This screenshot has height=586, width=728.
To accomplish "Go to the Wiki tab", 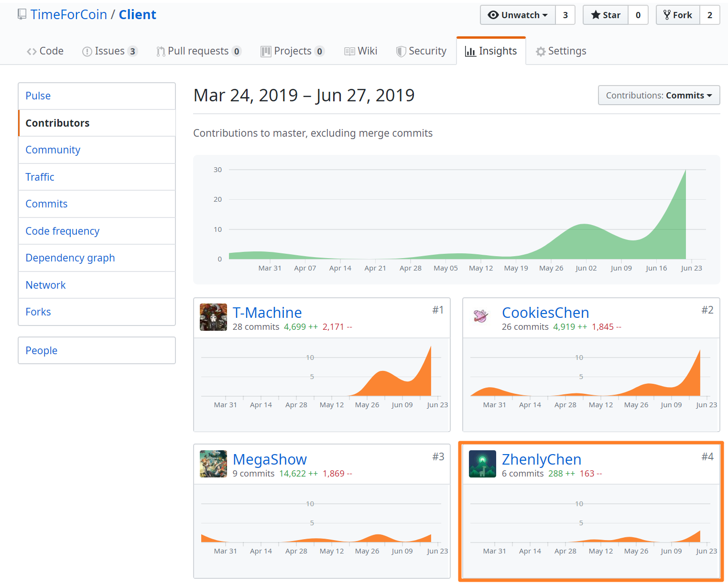I will (361, 51).
